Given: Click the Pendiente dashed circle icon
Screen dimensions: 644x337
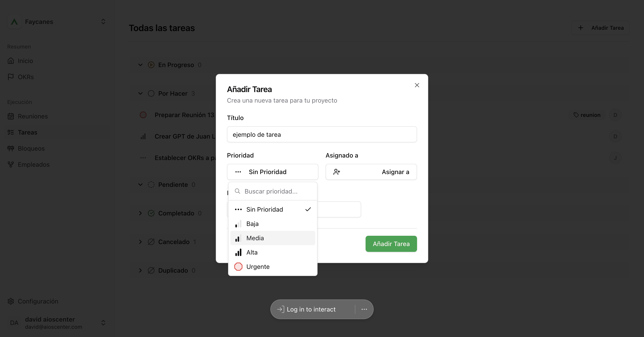Looking at the screenshot, I should click(x=151, y=185).
